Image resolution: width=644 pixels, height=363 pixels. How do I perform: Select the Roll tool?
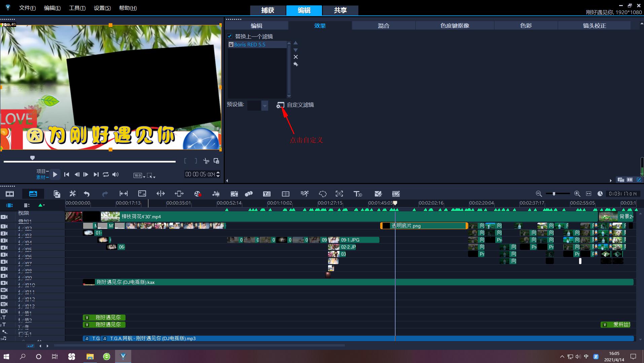tap(160, 193)
